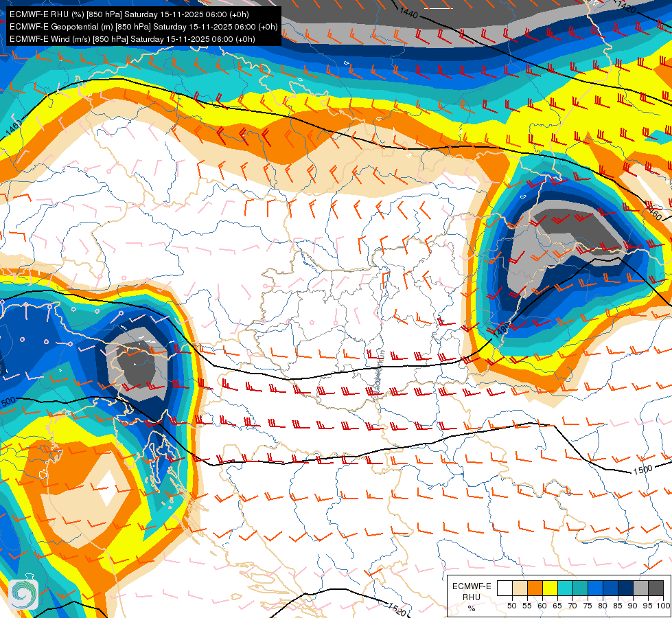Click the legend tick label 100
The image size is (672, 618).
663,606
